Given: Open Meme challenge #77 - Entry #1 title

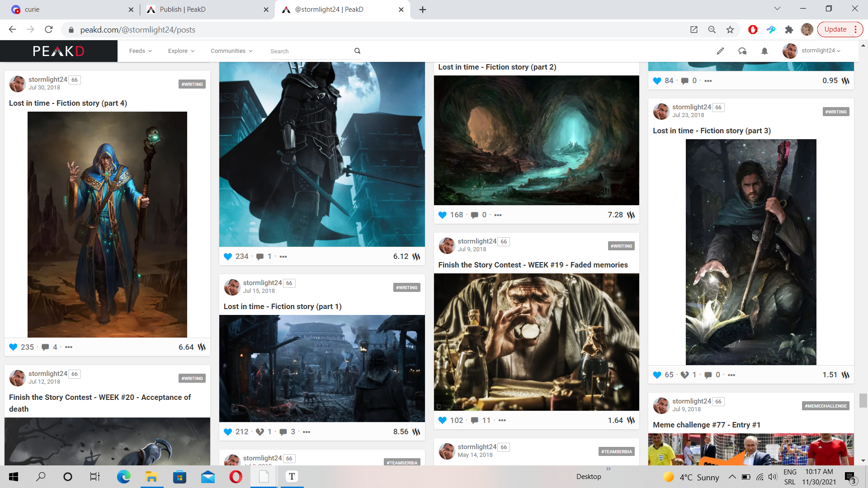Looking at the screenshot, I should click(x=707, y=425).
